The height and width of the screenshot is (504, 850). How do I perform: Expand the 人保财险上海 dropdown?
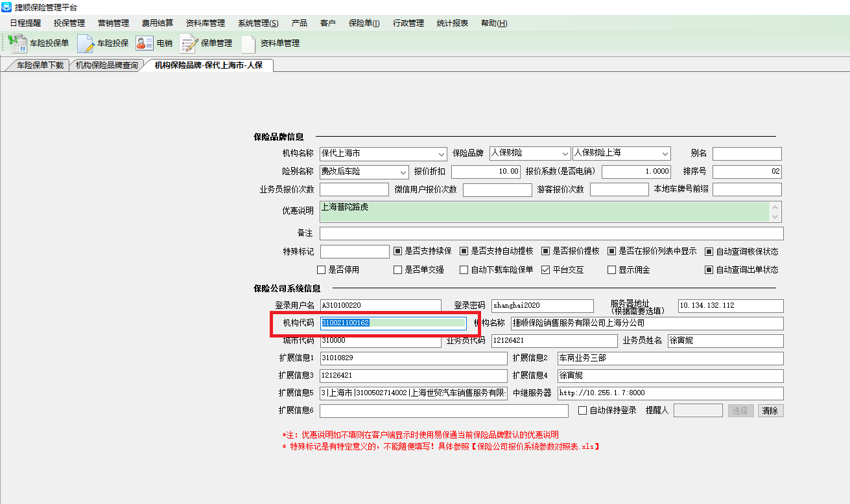point(665,154)
